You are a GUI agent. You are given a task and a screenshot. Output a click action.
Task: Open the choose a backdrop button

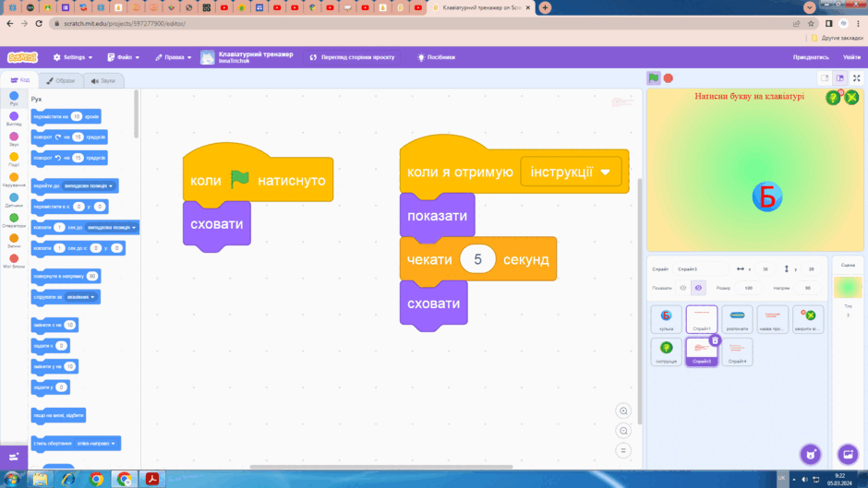tap(848, 455)
